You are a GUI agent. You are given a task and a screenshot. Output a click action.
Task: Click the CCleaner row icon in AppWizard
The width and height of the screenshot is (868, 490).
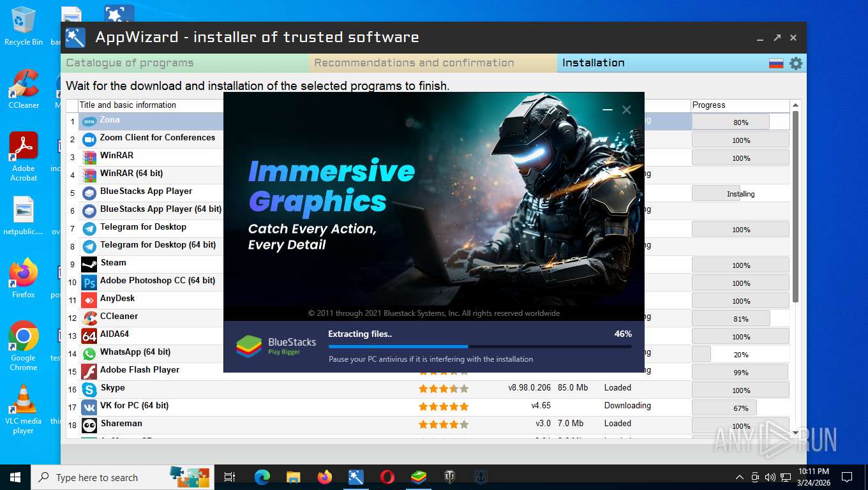pyautogui.click(x=89, y=318)
